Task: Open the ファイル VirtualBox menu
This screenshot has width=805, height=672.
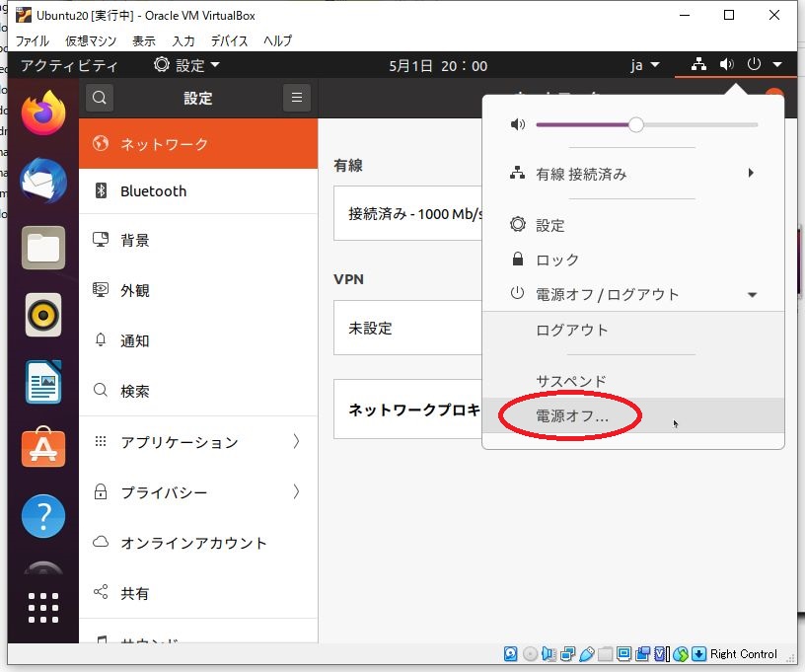Action: tap(32, 40)
